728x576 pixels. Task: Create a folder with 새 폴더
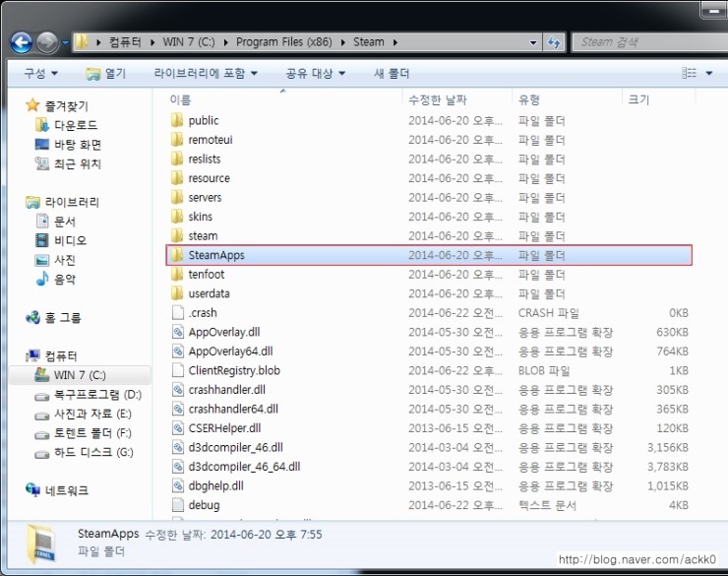click(x=392, y=74)
